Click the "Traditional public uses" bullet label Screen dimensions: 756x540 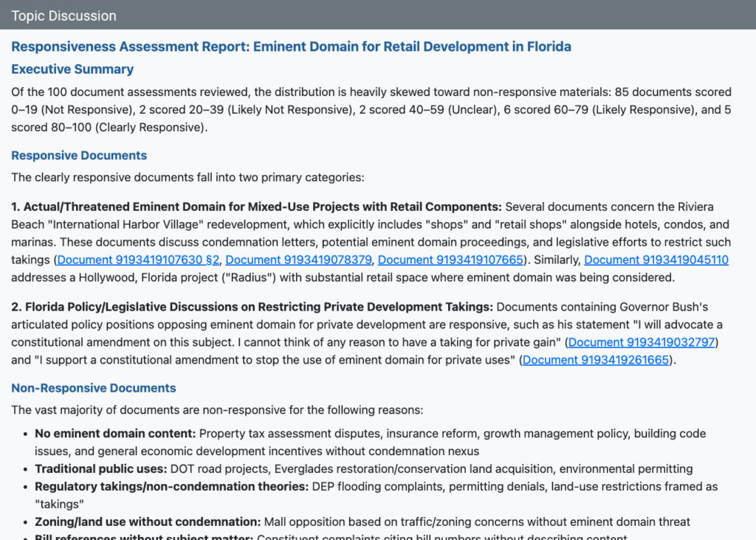pyautogui.click(x=100, y=469)
